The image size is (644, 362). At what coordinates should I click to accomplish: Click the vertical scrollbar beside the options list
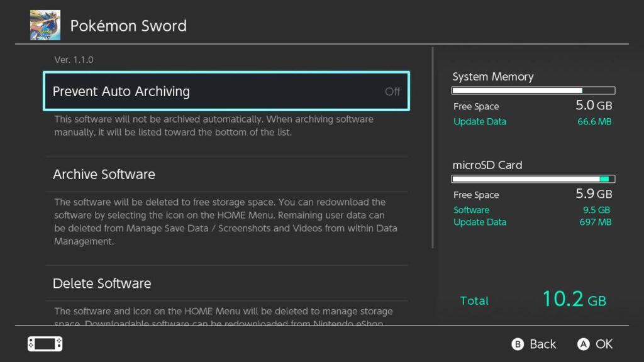(433, 148)
